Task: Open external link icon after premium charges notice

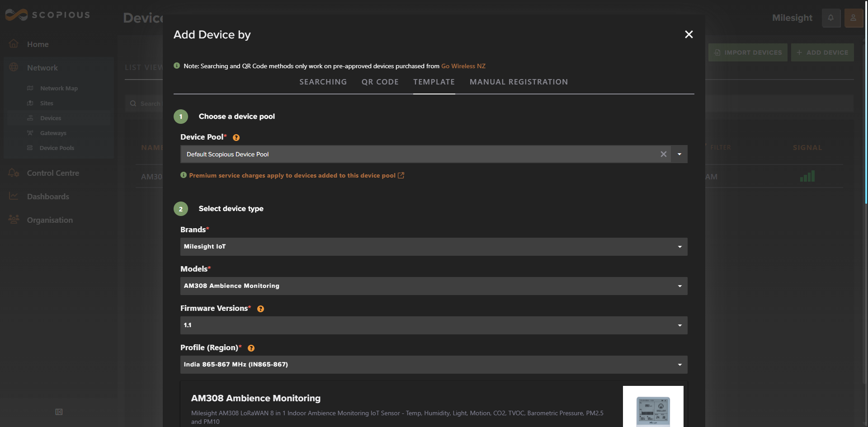Action: (x=401, y=175)
